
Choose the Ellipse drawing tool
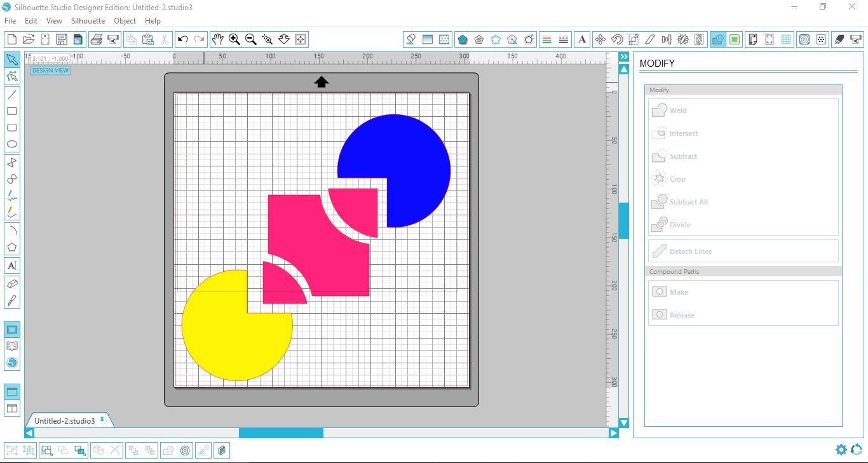click(11, 144)
